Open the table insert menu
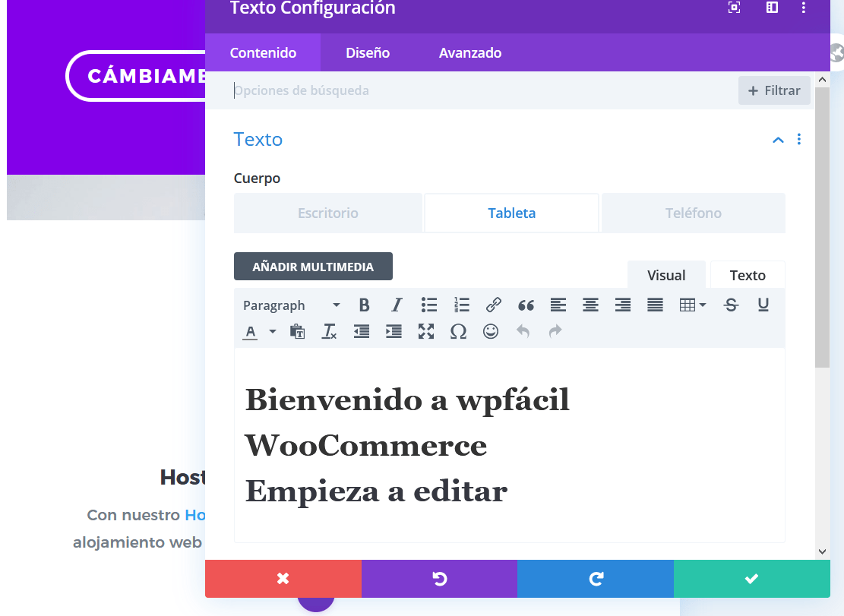The image size is (844, 616). click(x=693, y=305)
